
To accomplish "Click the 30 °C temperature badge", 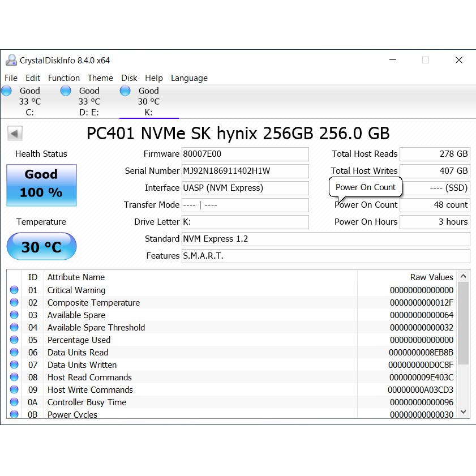I will [41, 246].
